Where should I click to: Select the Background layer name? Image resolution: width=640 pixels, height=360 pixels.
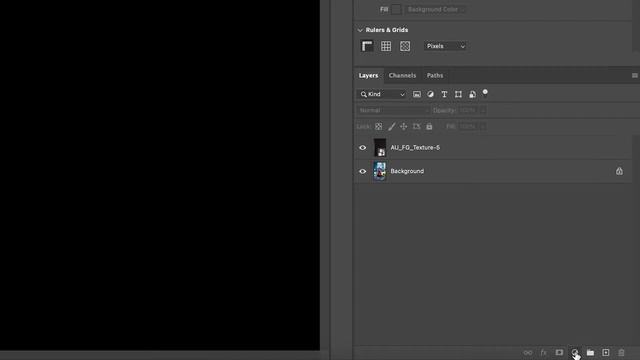click(x=407, y=171)
